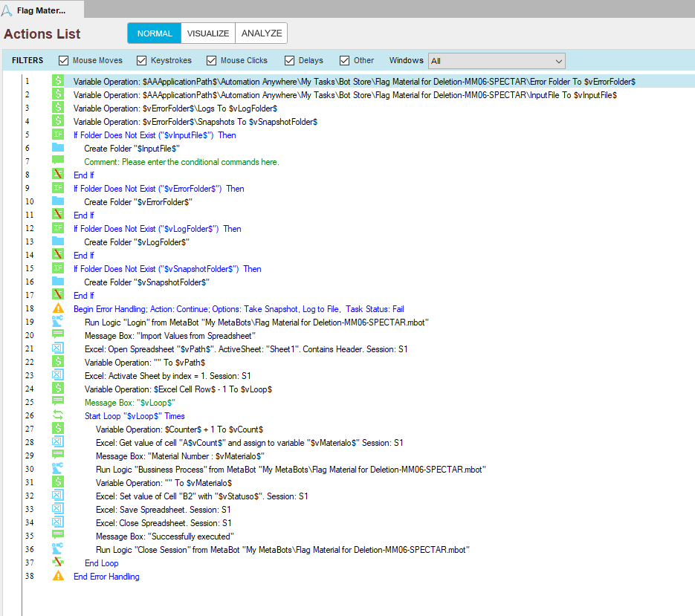Image resolution: width=695 pixels, height=616 pixels.
Task: Click the variable operation icon on line 1
Action: pos(58,81)
